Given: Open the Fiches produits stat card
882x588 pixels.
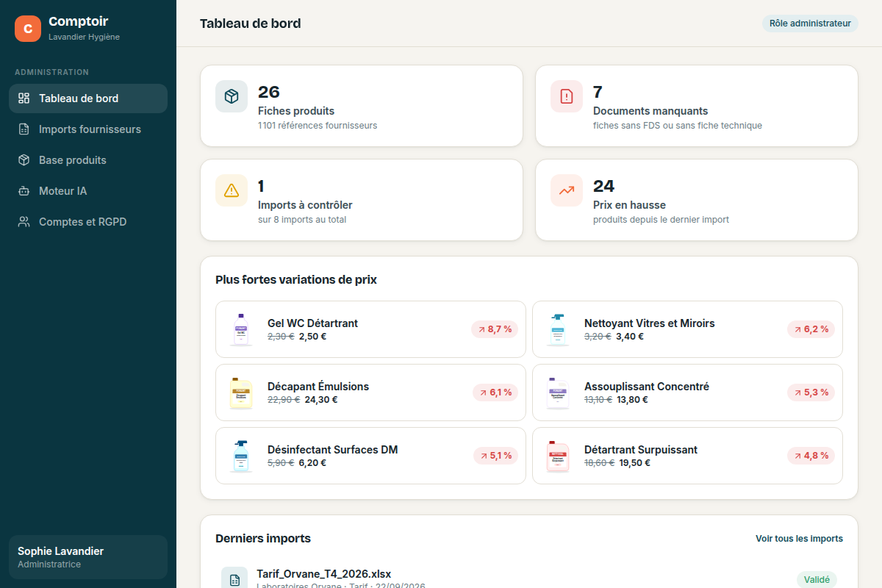Looking at the screenshot, I should coord(362,106).
